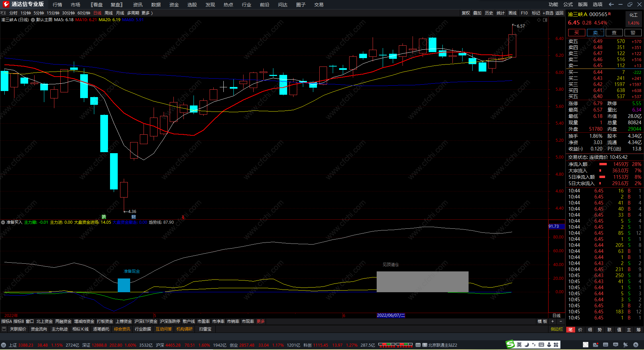This screenshot has height=350, width=644.
Task: Click the Sogou input method S logo
Action: (511, 345)
